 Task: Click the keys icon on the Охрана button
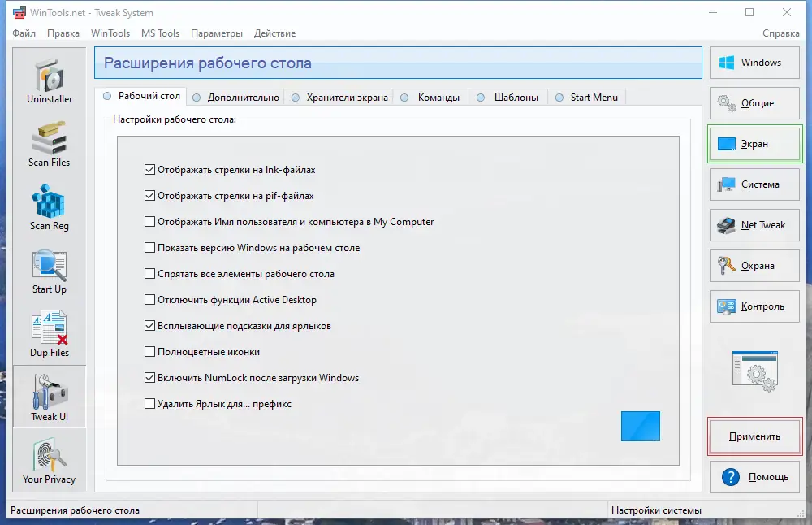(x=727, y=266)
